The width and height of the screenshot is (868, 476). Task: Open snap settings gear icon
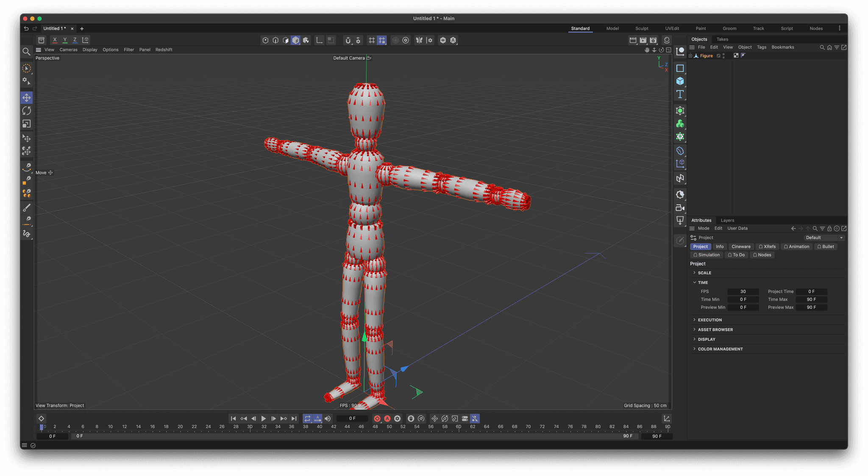point(358,40)
